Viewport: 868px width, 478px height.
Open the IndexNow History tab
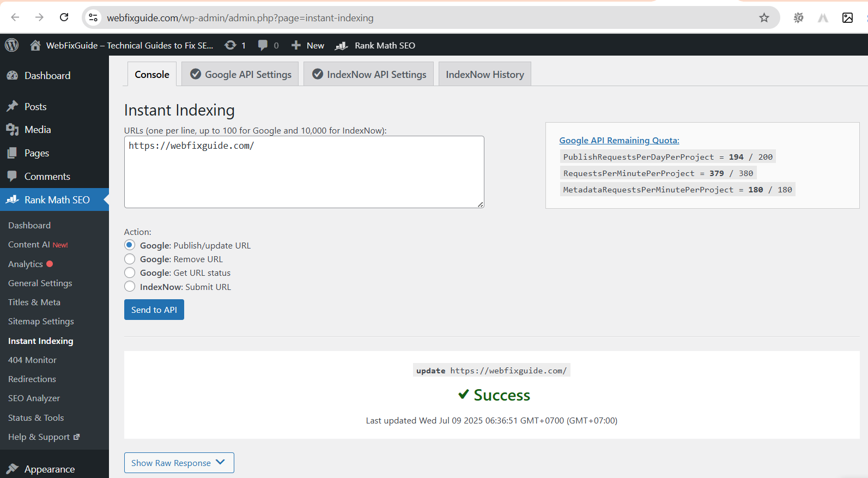point(485,74)
